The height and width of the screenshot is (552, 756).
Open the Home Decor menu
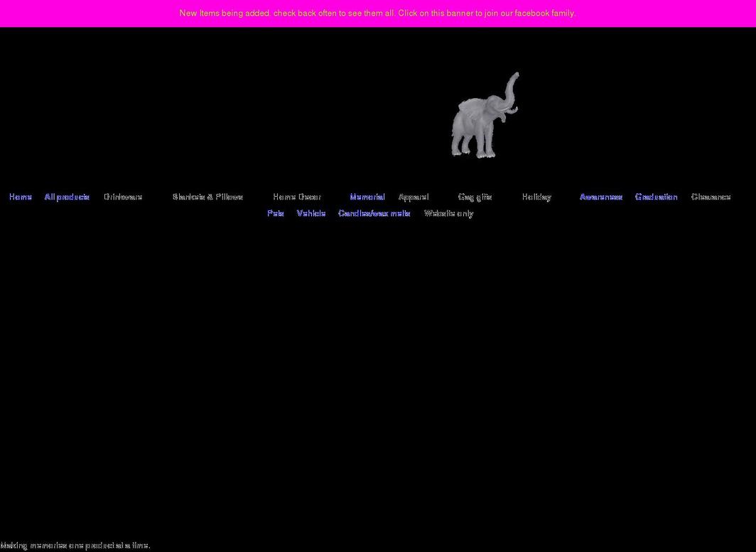tap(296, 197)
